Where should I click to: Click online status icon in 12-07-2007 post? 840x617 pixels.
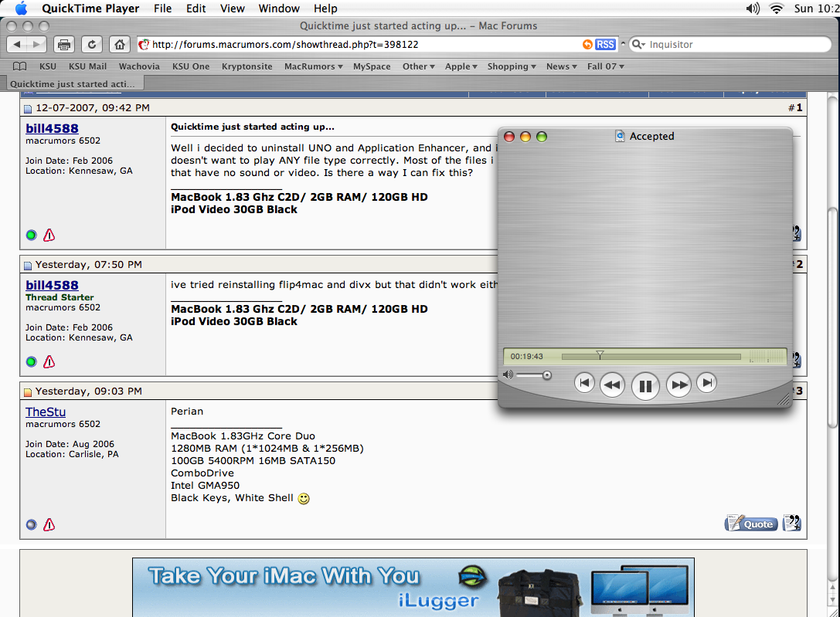(x=32, y=235)
